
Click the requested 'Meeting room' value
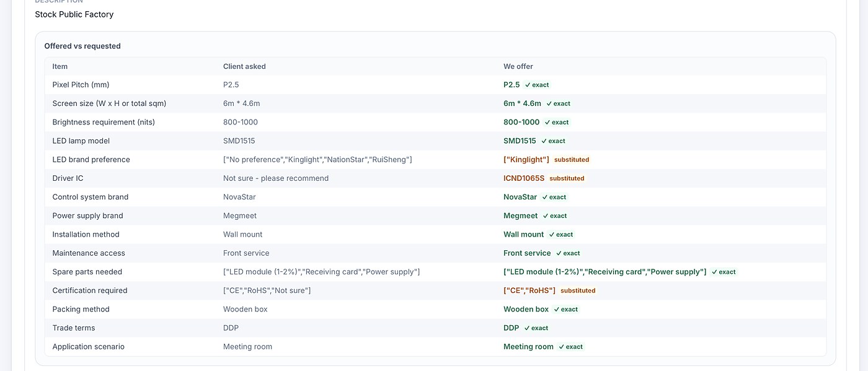tap(248, 347)
